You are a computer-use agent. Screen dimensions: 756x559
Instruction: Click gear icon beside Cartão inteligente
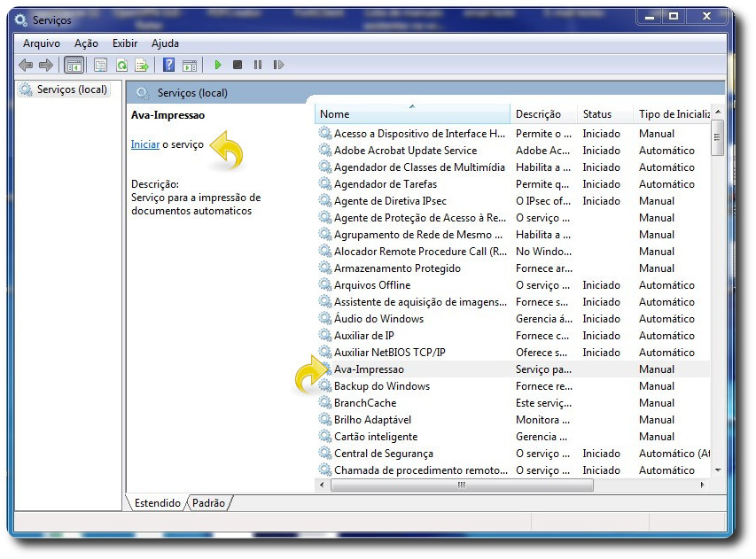[325, 436]
